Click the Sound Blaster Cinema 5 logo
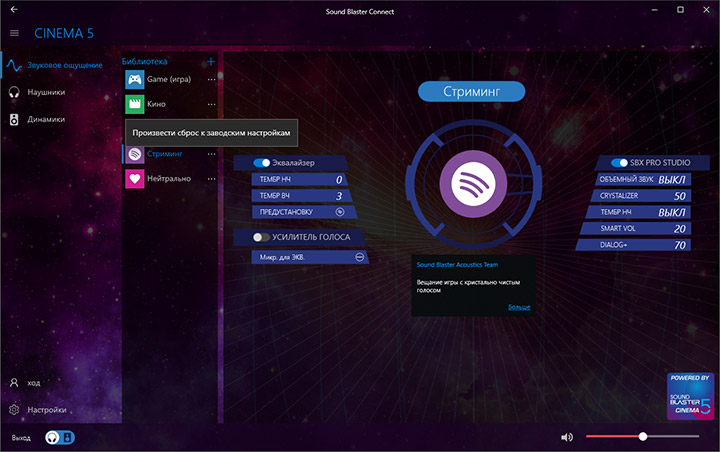The width and height of the screenshot is (720, 452). (x=691, y=396)
